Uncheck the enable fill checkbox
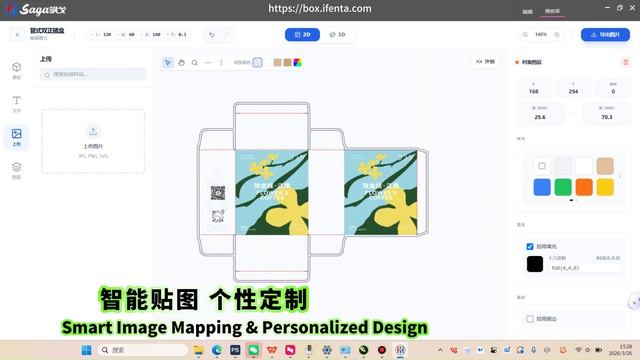This screenshot has width=640, height=360. click(530, 247)
